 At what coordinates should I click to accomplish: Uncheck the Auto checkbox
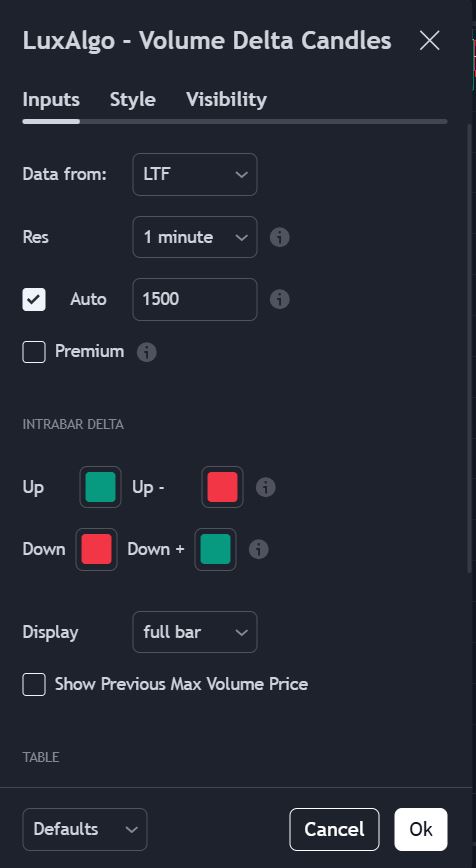click(34, 299)
